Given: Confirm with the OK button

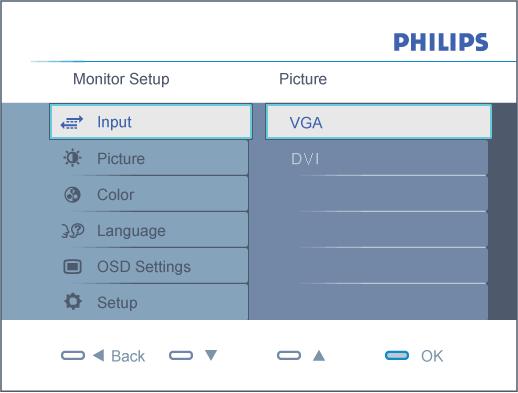Looking at the screenshot, I should (432, 356).
